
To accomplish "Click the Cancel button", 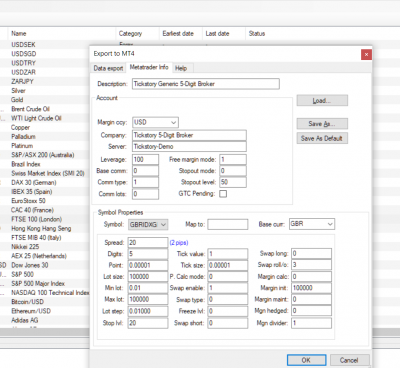I will (x=349, y=360).
